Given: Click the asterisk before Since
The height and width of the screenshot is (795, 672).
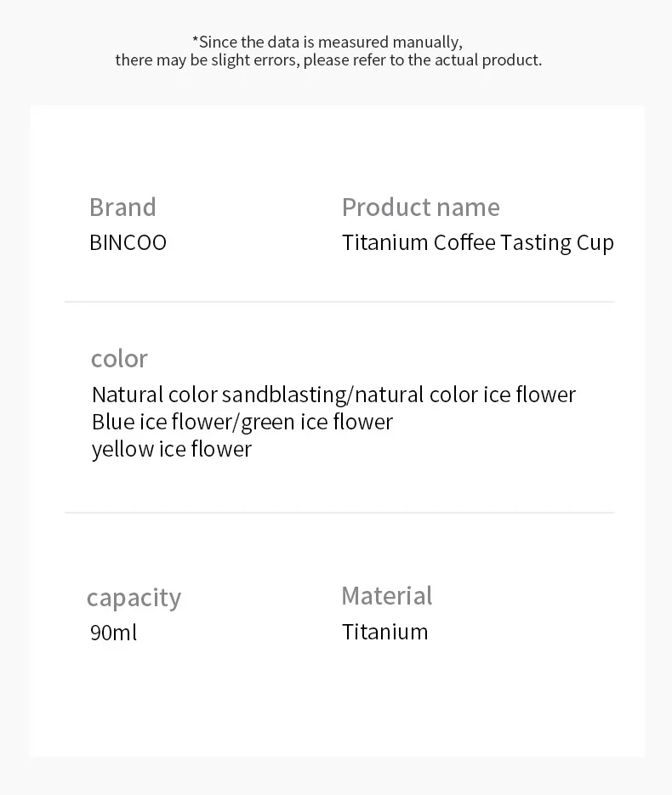Looking at the screenshot, I should tap(196, 39).
